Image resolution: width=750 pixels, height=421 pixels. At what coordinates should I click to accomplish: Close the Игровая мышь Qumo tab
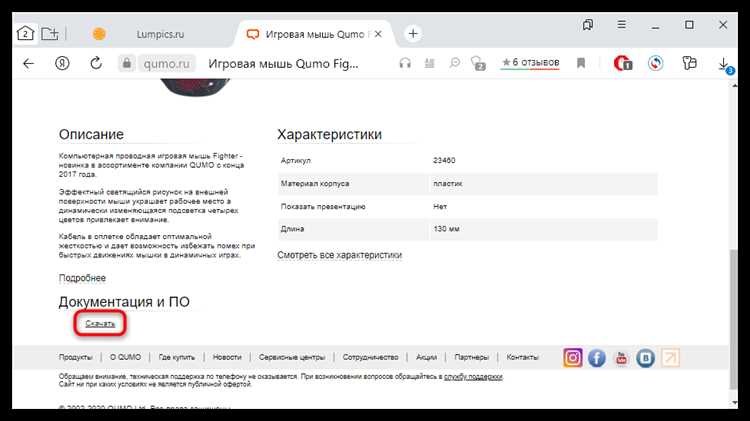click(378, 34)
